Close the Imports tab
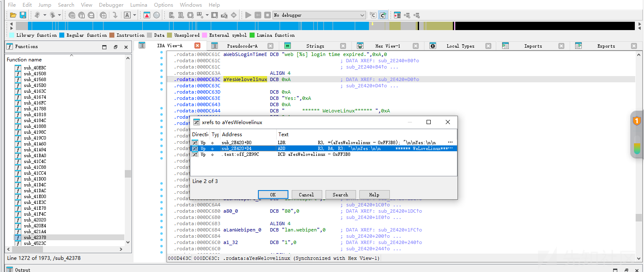644x272 pixels. click(561, 46)
